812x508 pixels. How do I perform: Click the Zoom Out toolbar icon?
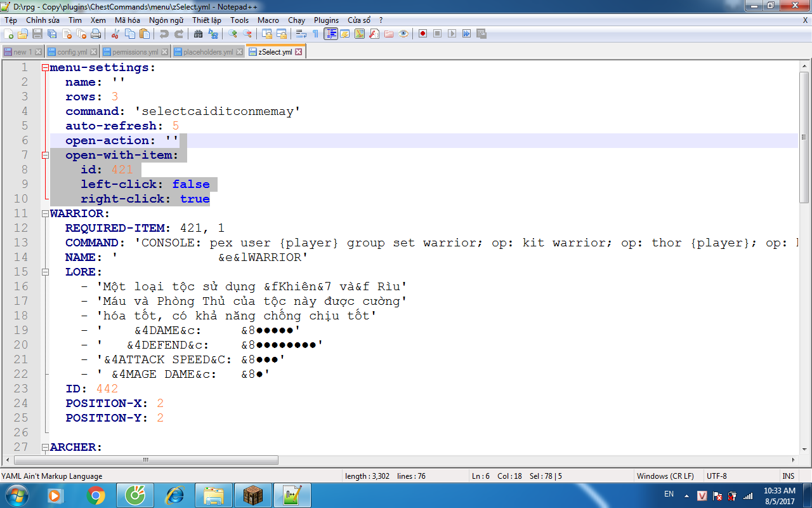(x=247, y=34)
